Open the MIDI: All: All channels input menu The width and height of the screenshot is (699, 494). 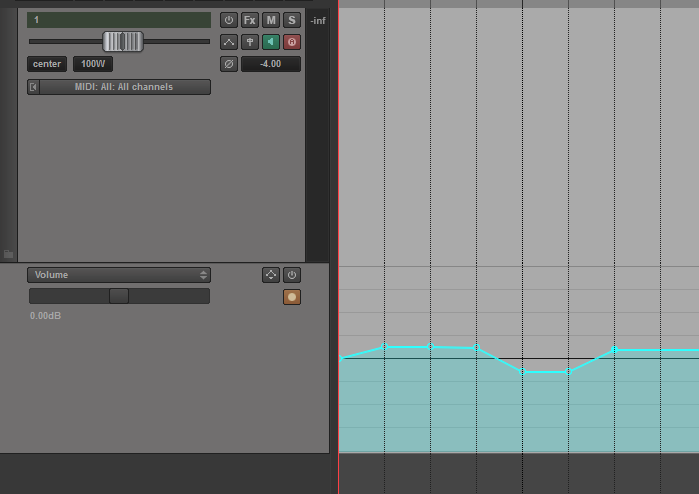tap(124, 87)
